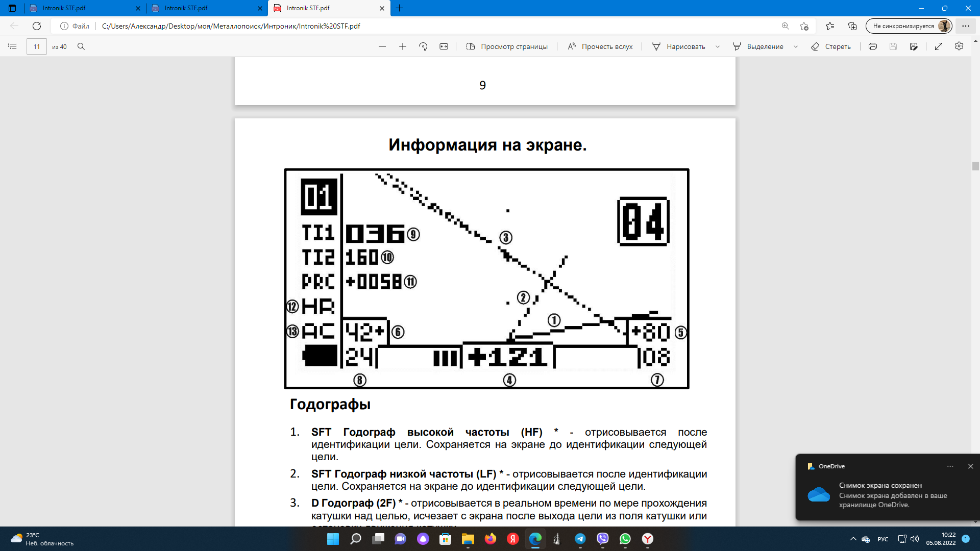Toggle the Стереть eraser tool
980x551 pixels.
tap(831, 46)
